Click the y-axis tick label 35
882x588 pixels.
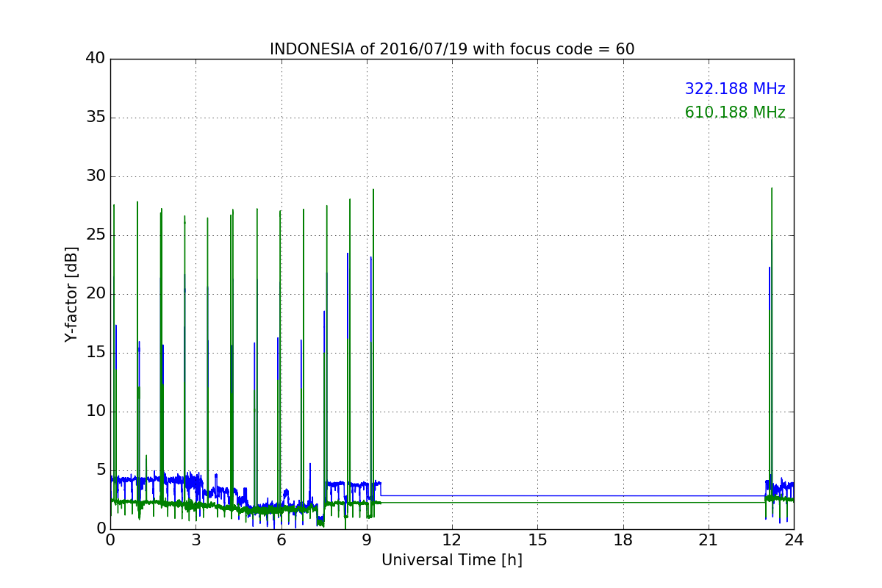point(96,118)
